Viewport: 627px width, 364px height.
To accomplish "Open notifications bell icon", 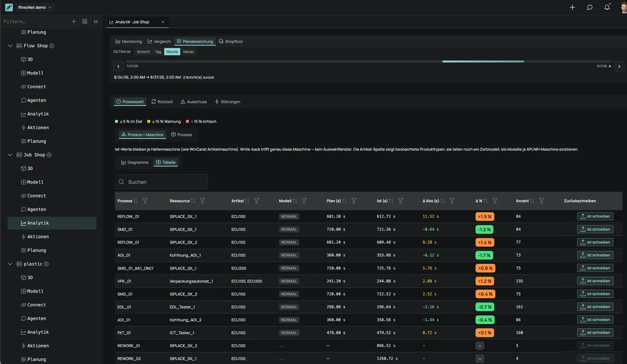I will click(x=607, y=7).
